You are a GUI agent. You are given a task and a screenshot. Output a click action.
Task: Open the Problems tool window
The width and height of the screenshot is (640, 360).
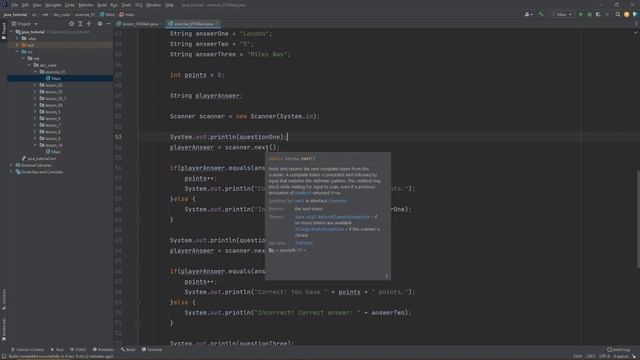click(103, 350)
